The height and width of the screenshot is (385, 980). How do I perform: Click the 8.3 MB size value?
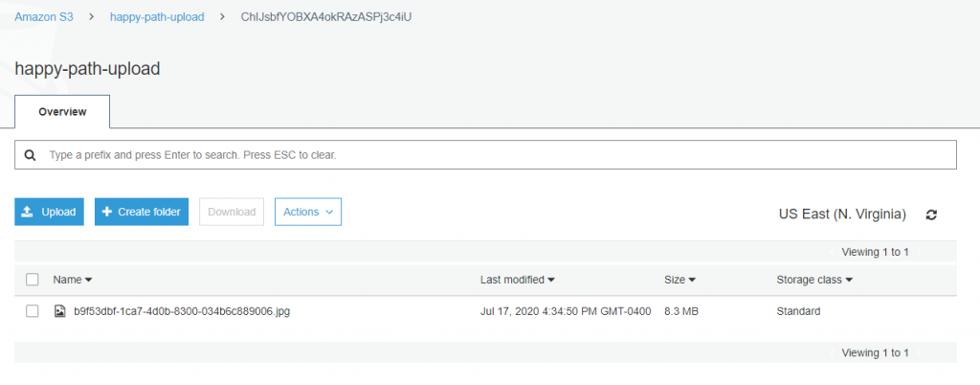pyautogui.click(x=681, y=311)
